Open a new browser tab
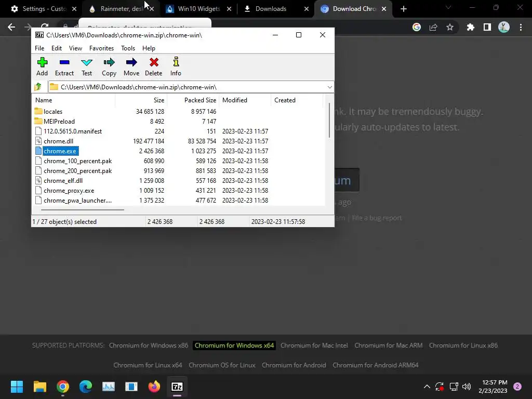Viewport: 532px width, 399px height. (x=403, y=9)
